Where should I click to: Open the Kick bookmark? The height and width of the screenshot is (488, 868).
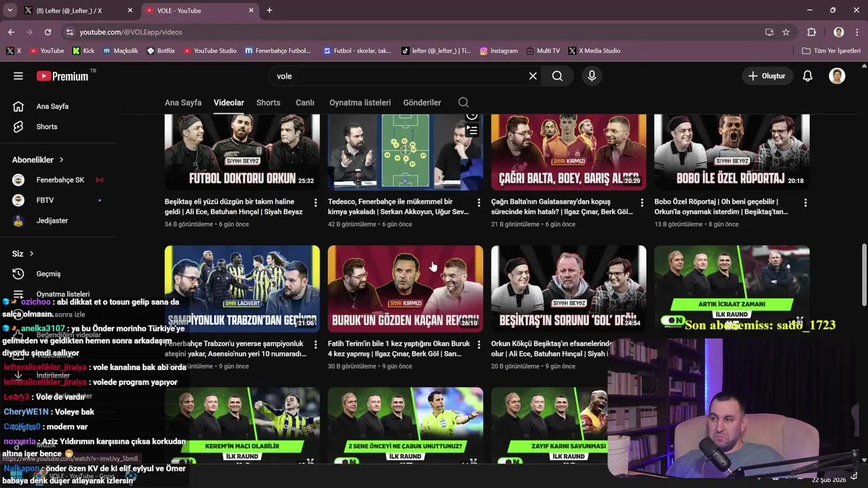coord(83,51)
